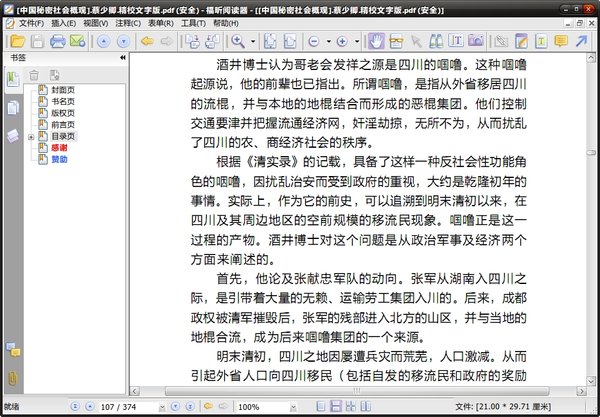Screen dimensions: 600x417
Task: Click the yellow back view arrow in toolbar
Action: point(147,41)
